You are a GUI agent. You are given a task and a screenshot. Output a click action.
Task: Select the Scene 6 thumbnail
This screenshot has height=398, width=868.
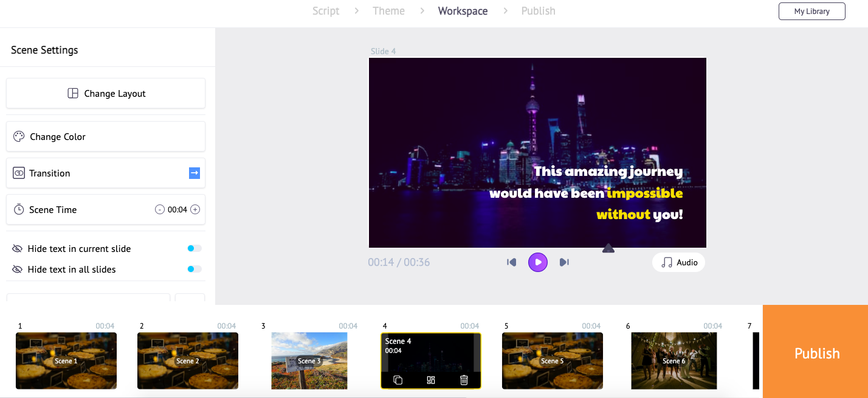tap(673, 360)
